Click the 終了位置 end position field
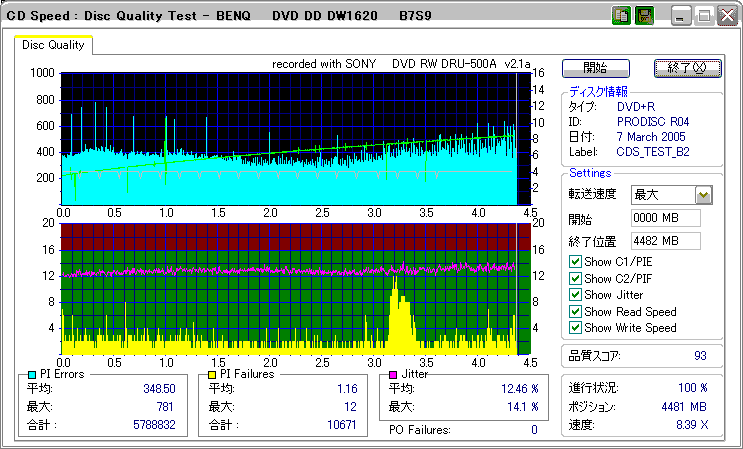Viewport: 743px width, 449px height. point(664,240)
